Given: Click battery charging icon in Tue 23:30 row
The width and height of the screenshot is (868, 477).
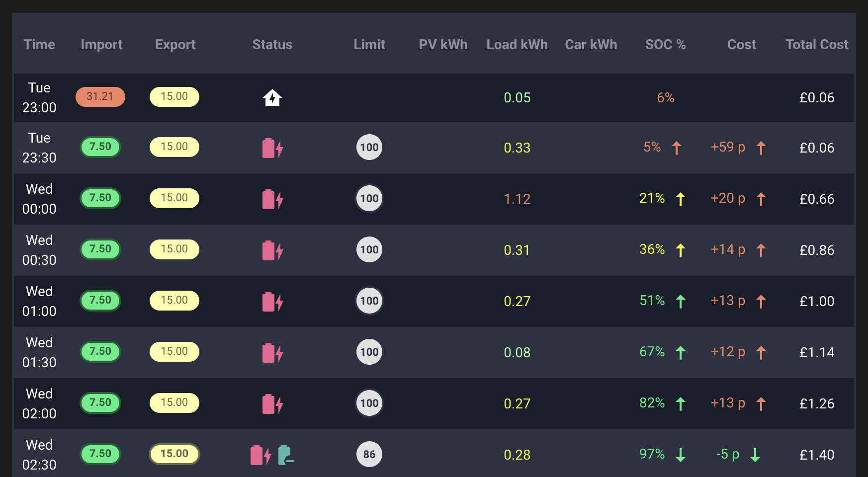Looking at the screenshot, I should pyautogui.click(x=272, y=148).
